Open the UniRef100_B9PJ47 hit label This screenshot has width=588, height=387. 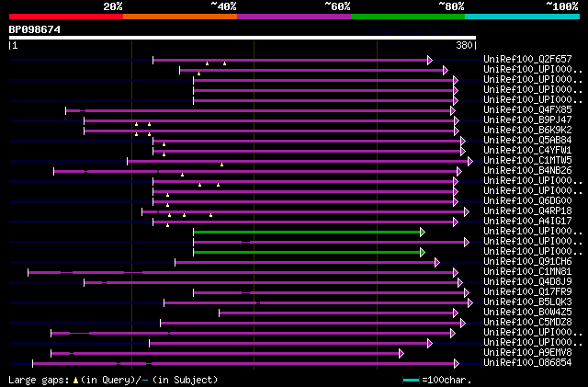pos(527,120)
